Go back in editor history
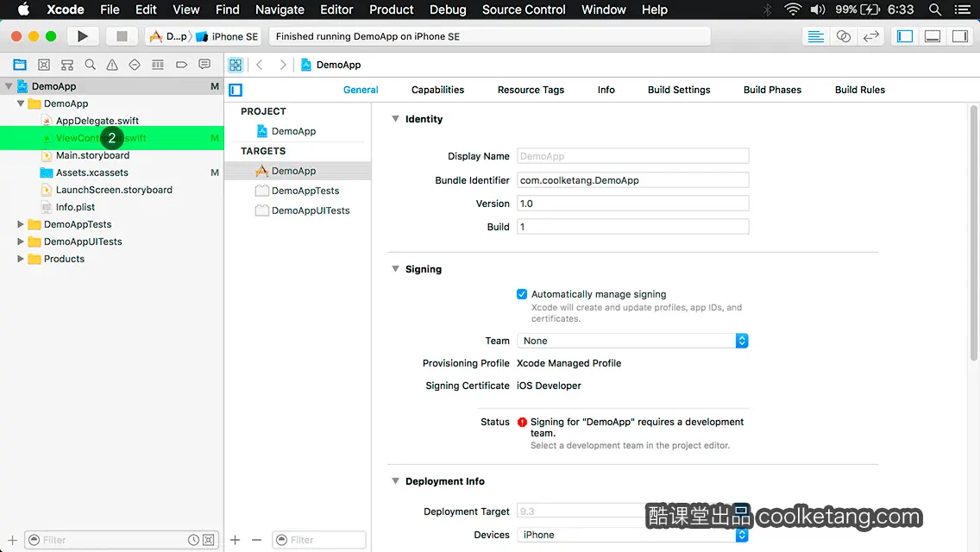The height and width of the screenshot is (552, 980). [260, 65]
